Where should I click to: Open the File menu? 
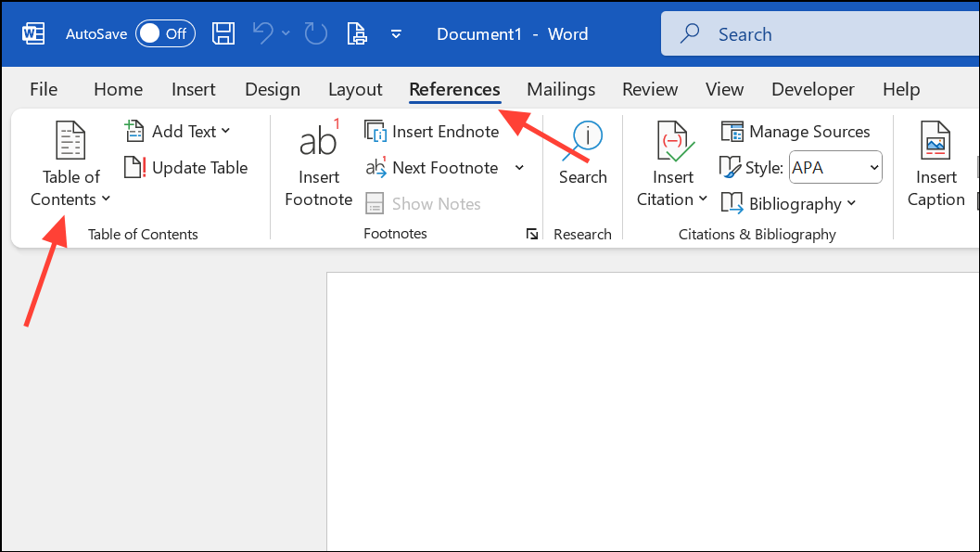(44, 90)
